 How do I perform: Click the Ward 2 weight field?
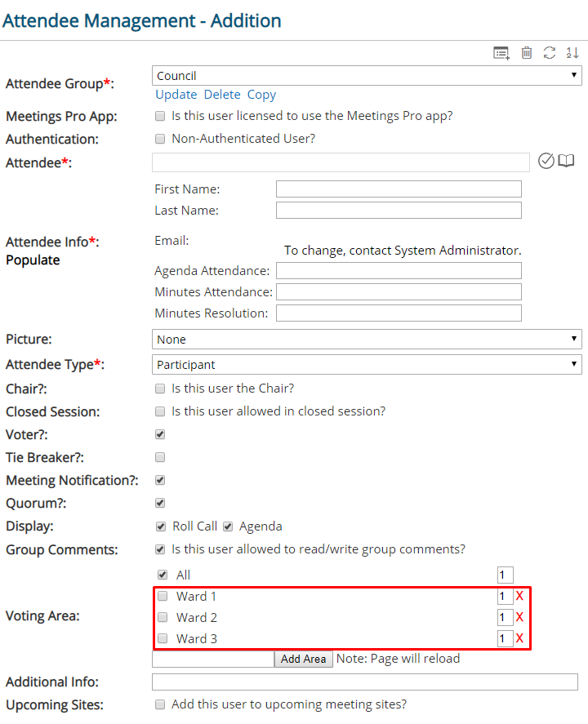(506, 617)
